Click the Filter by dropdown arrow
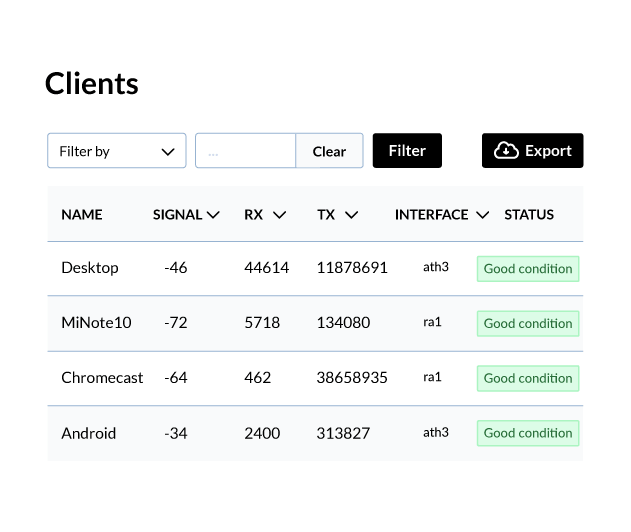This screenshot has width=631, height=532. click(x=168, y=152)
